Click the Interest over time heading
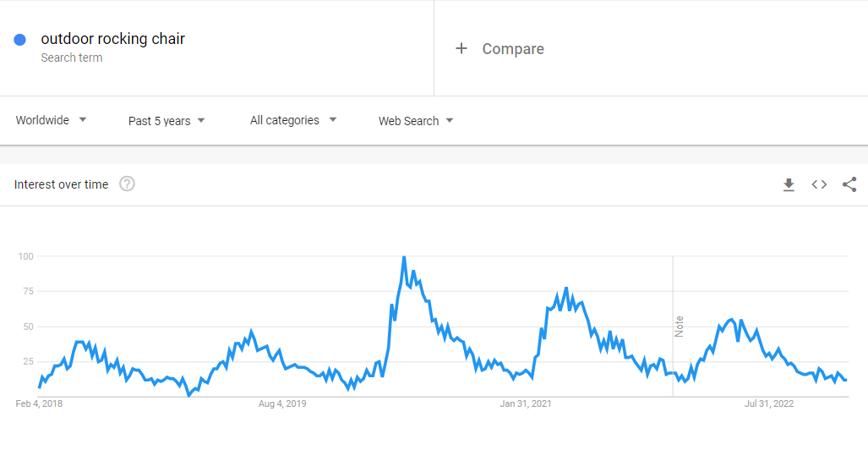This screenshot has width=868, height=461. [61, 184]
